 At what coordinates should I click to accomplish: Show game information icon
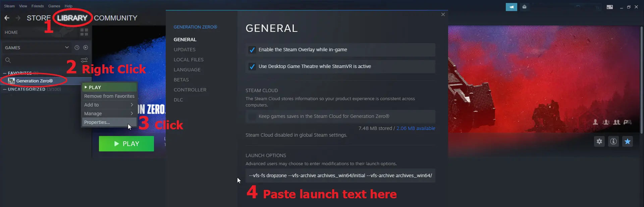click(613, 141)
